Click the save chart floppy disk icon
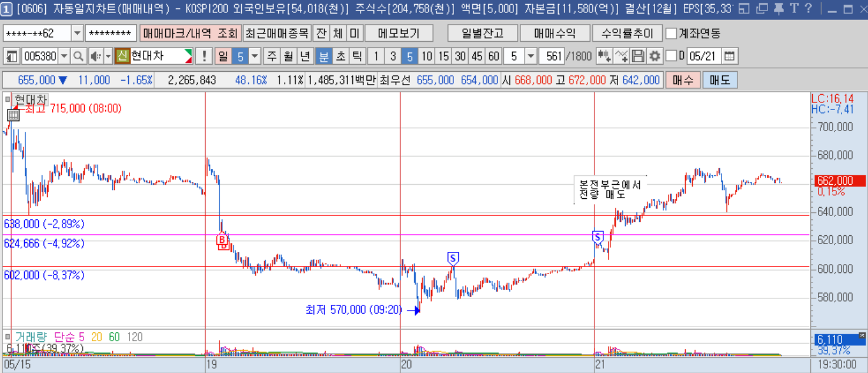This screenshot has width=868, height=373. click(638, 56)
